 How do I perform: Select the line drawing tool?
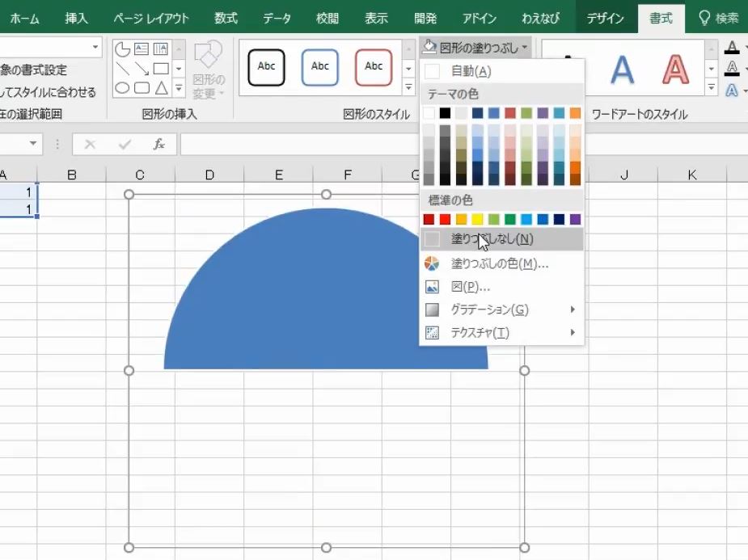pyautogui.click(x=121, y=69)
